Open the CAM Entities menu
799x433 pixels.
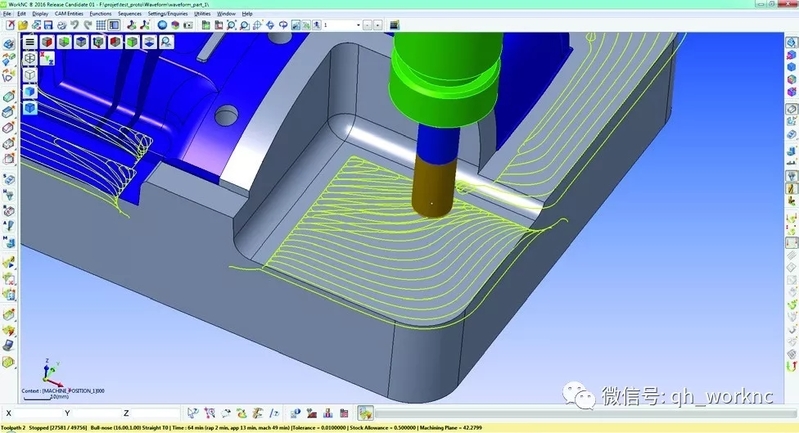(x=67, y=14)
